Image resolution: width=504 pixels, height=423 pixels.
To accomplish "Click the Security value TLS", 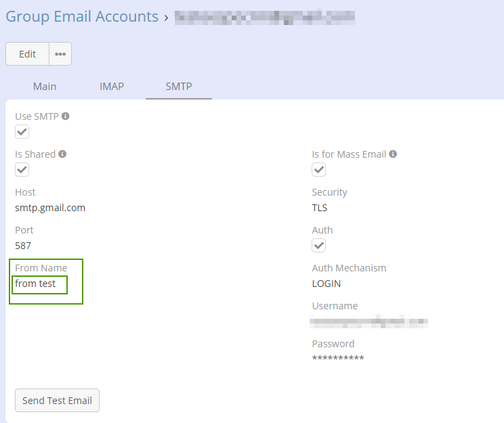I will click(320, 208).
